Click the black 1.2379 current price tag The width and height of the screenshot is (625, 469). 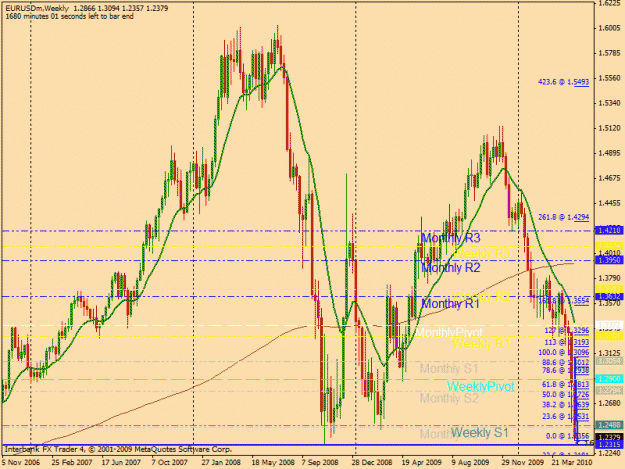pos(609,438)
